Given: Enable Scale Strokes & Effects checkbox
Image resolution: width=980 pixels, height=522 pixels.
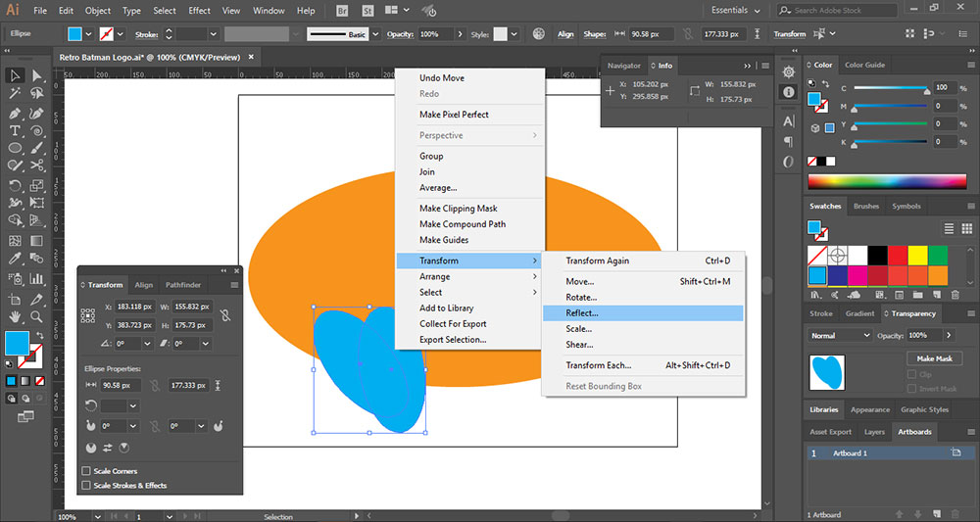Looking at the screenshot, I should click(86, 485).
